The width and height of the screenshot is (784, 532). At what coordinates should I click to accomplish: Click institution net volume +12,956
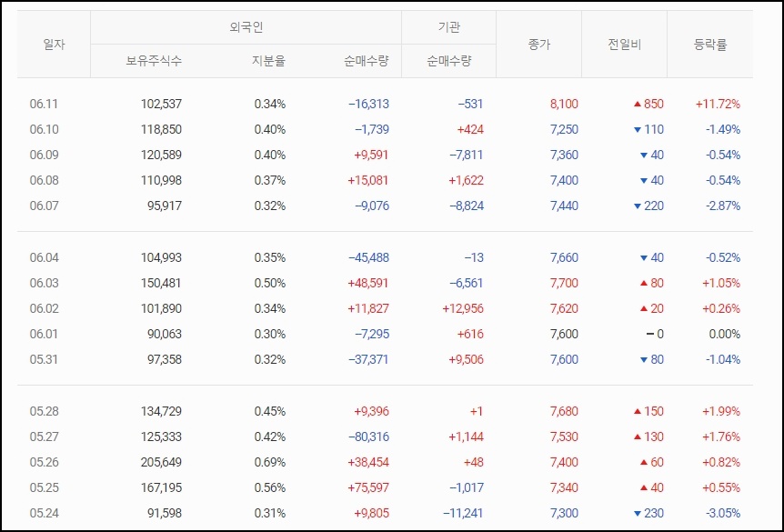(463, 308)
